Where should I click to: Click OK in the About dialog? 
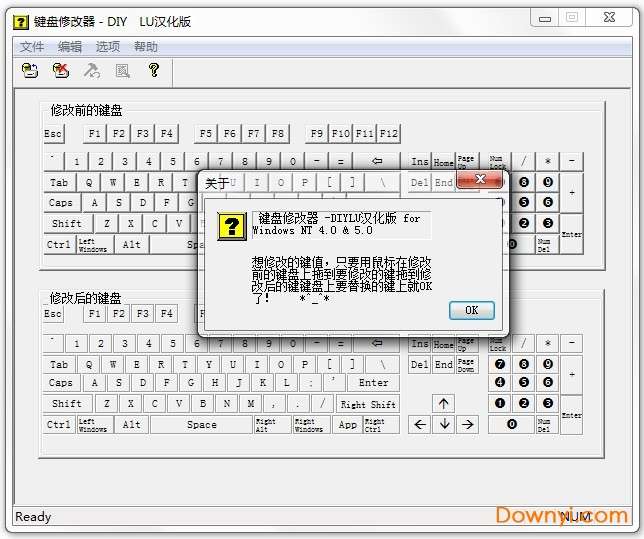471,310
